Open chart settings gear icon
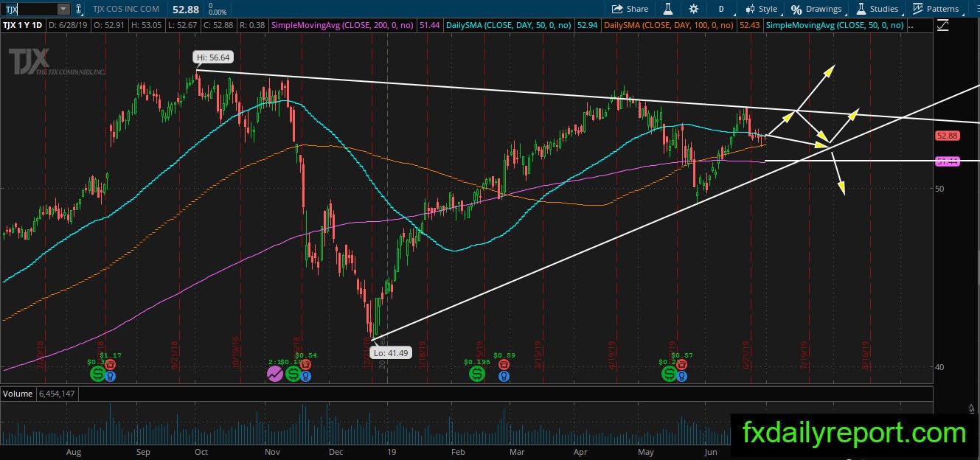This screenshot has width=980, height=460. (694, 9)
